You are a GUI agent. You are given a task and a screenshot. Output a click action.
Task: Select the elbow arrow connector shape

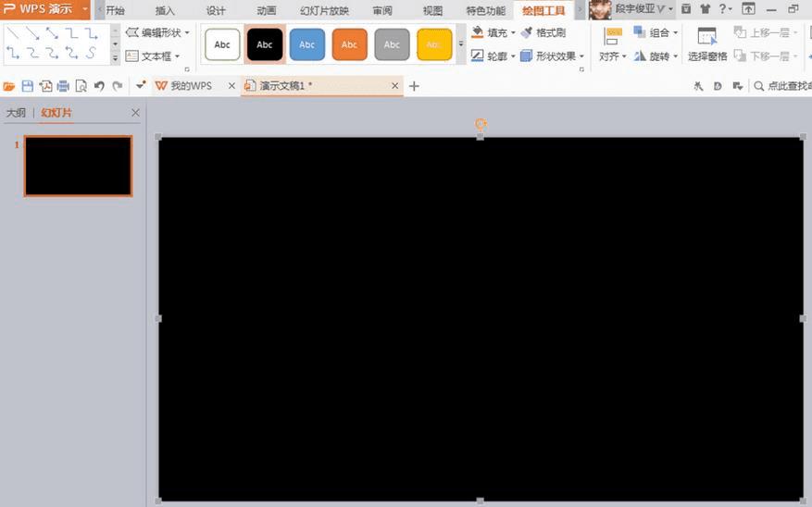click(91, 34)
